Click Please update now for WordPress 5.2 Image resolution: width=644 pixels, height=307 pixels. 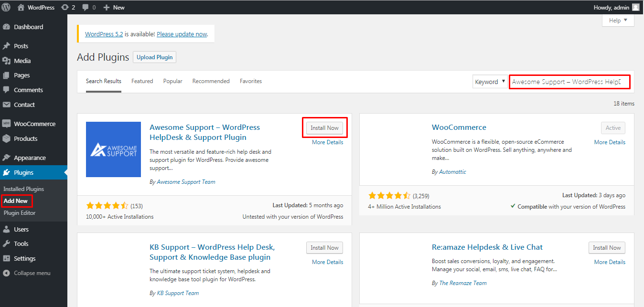pyautogui.click(x=182, y=34)
